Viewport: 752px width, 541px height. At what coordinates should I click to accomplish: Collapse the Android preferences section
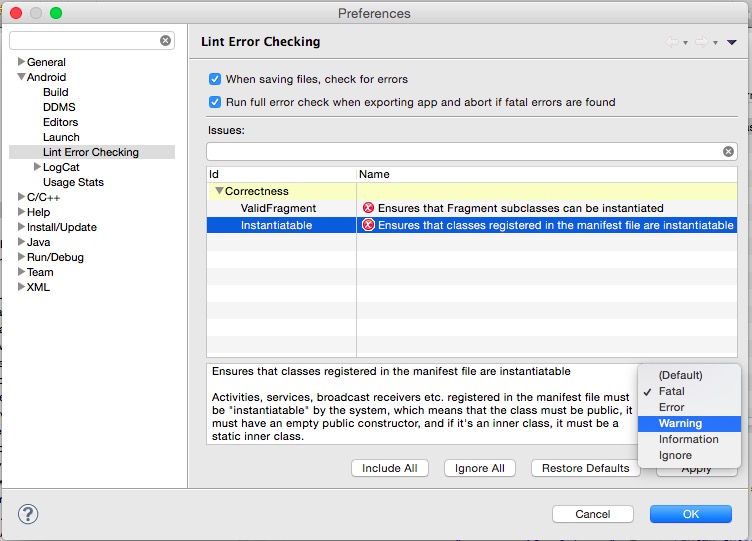22,76
